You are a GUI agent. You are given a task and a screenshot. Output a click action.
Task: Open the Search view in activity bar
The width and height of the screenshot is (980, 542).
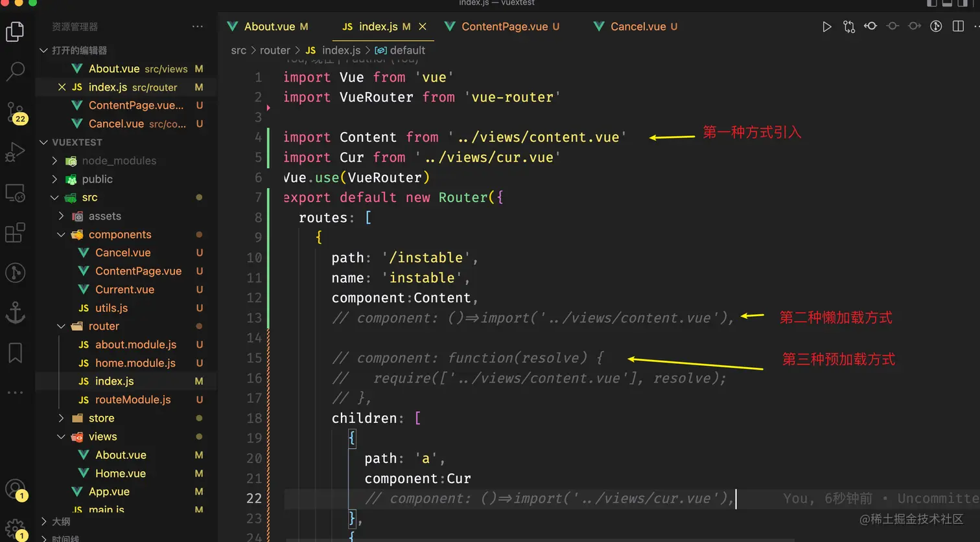tap(15, 71)
